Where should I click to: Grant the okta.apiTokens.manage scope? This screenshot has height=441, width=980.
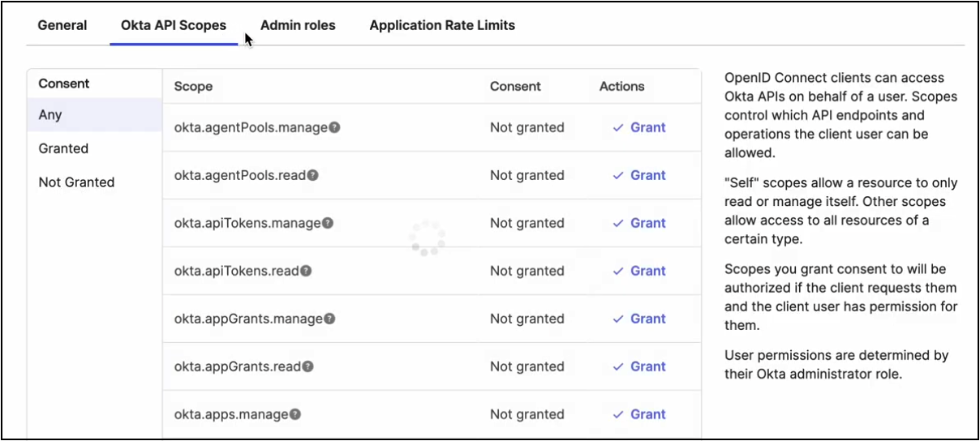pyautogui.click(x=639, y=223)
